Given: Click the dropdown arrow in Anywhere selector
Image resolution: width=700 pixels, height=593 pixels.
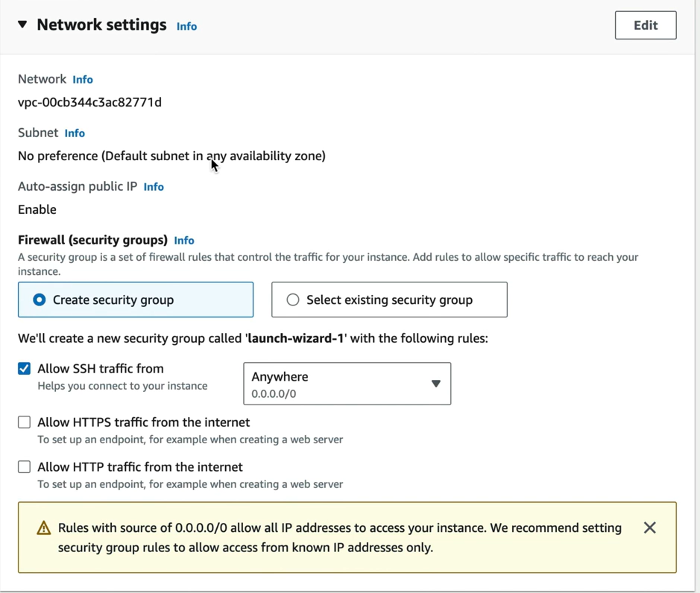Looking at the screenshot, I should pyautogui.click(x=436, y=384).
